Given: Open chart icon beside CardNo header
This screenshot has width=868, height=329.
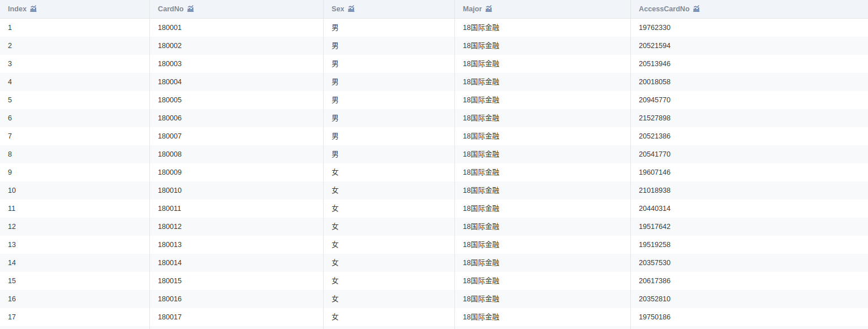Looking at the screenshot, I should tap(191, 9).
